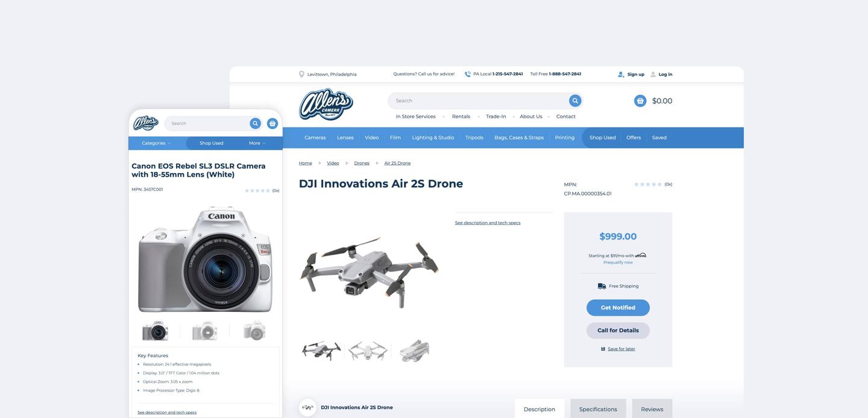Image resolution: width=868 pixels, height=418 pixels.
Task: Click the Sign up link
Action: [636, 74]
